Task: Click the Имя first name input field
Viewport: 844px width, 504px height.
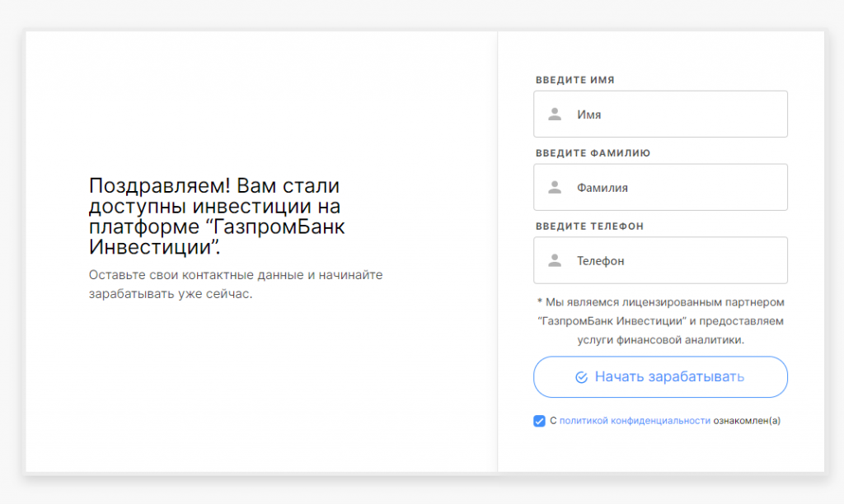Action: 660,114
